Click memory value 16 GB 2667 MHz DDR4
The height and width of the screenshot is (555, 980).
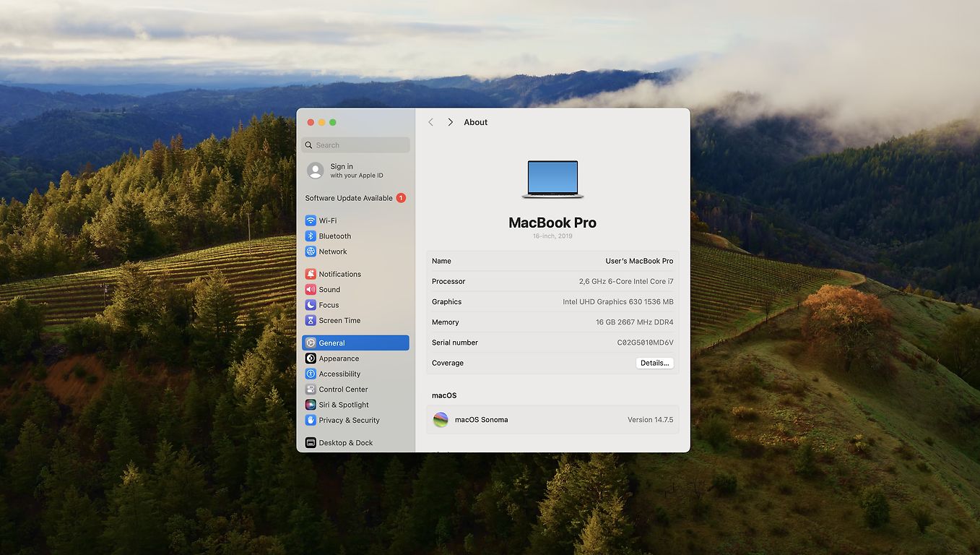pos(635,322)
